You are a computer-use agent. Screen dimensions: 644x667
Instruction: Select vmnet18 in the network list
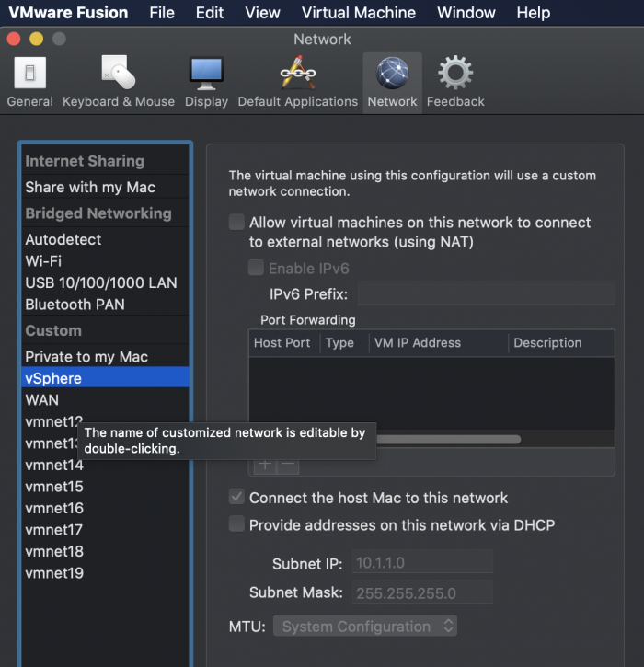pyautogui.click(x=105, y=552)
